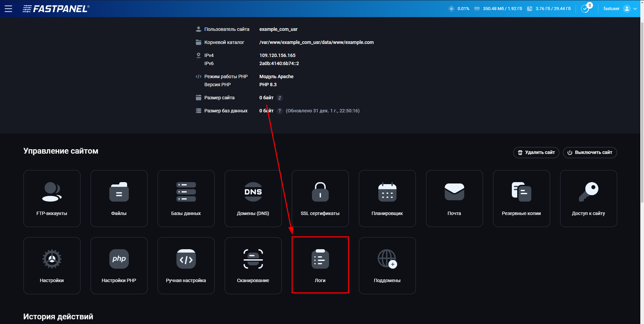Open the Почта mail section

click(454, 199)
